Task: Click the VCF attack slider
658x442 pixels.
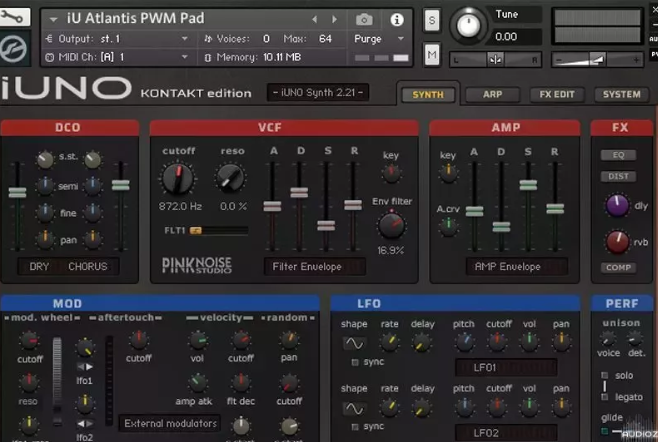Action: tap(272, 206)
